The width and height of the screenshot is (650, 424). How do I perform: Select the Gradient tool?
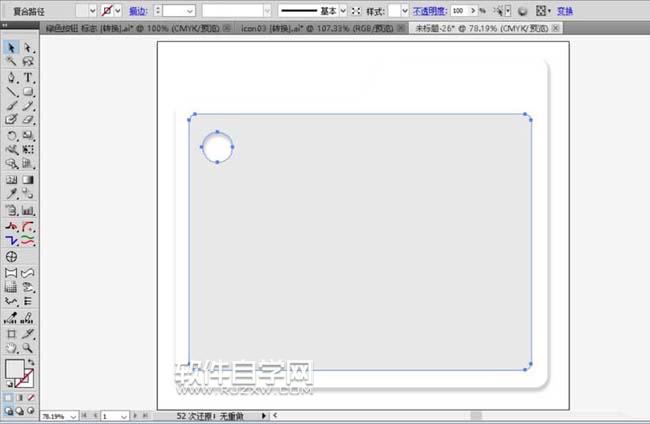pyautogui.click(x=28, y=179)
